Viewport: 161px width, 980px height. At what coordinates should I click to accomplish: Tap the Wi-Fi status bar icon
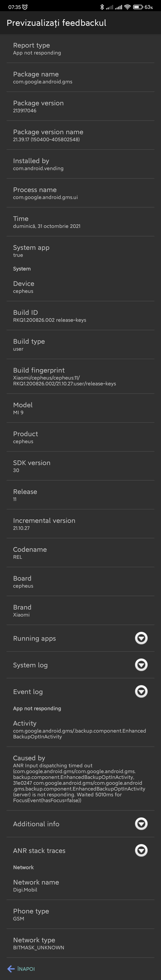(127, 7)
